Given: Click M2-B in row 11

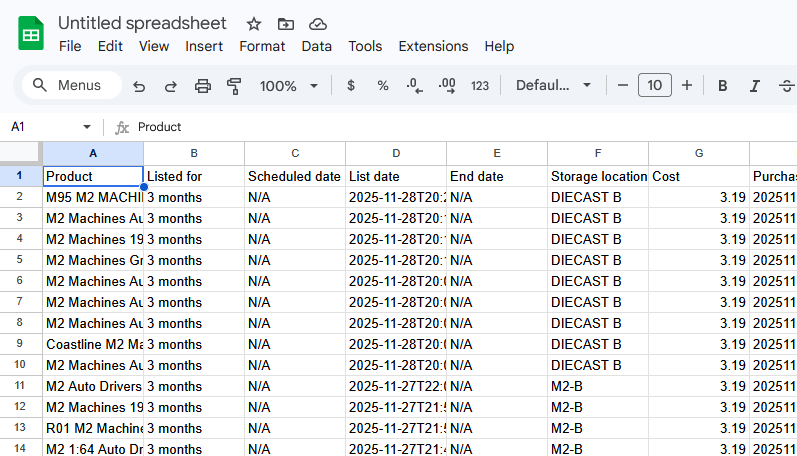Looking at the screenshot, I should click(598, 386).
